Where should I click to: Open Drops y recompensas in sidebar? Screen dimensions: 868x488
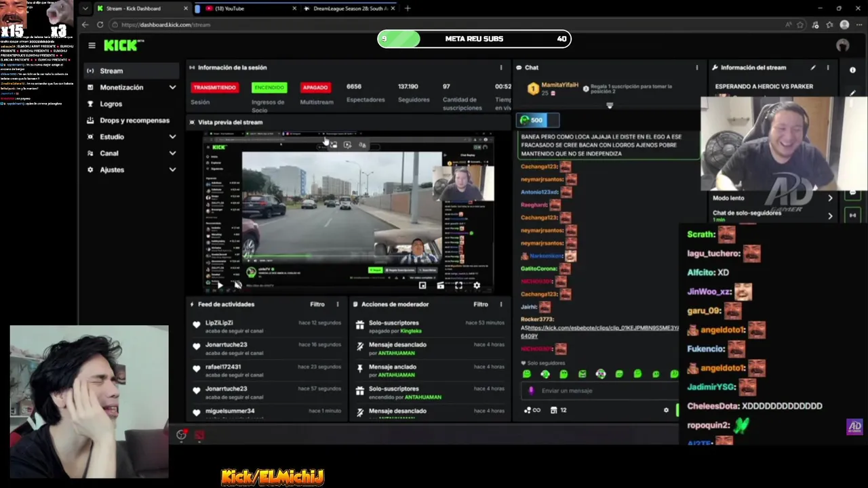(x=132, y=120)
